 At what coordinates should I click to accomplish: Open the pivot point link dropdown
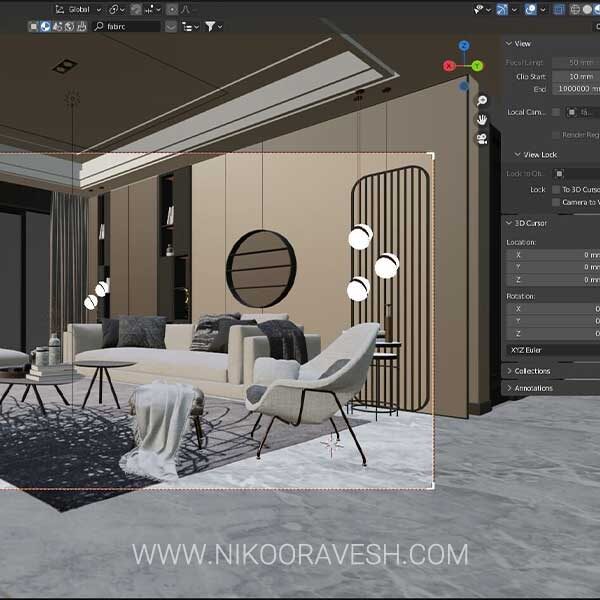[116, 10]
